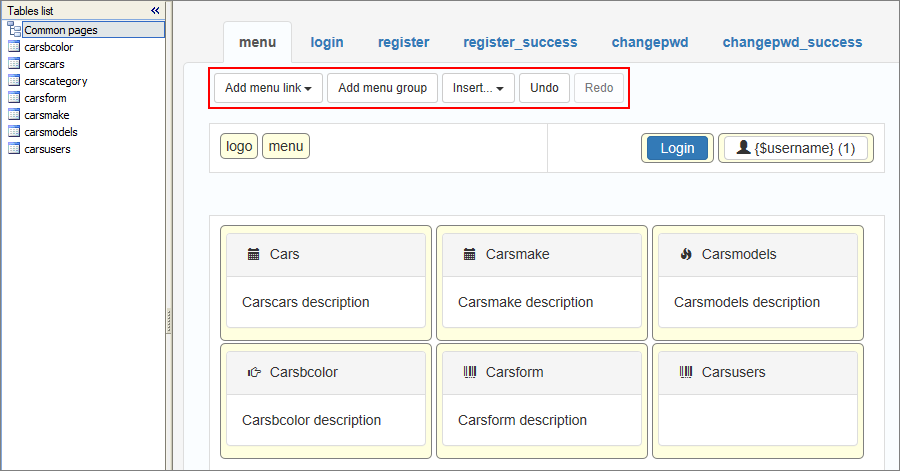
Task: Switch to the menu tab
Action: pos(257,42)
